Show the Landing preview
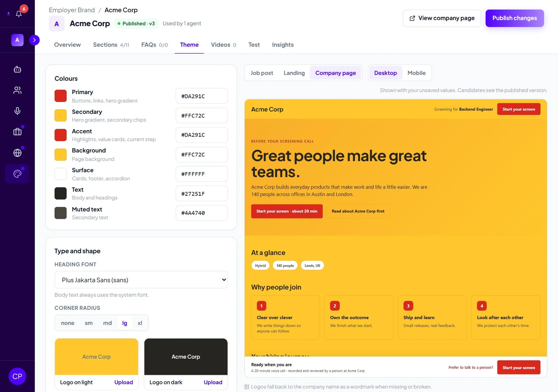The image size is (558, 392). pyautogui.click(x=294, y=73)
